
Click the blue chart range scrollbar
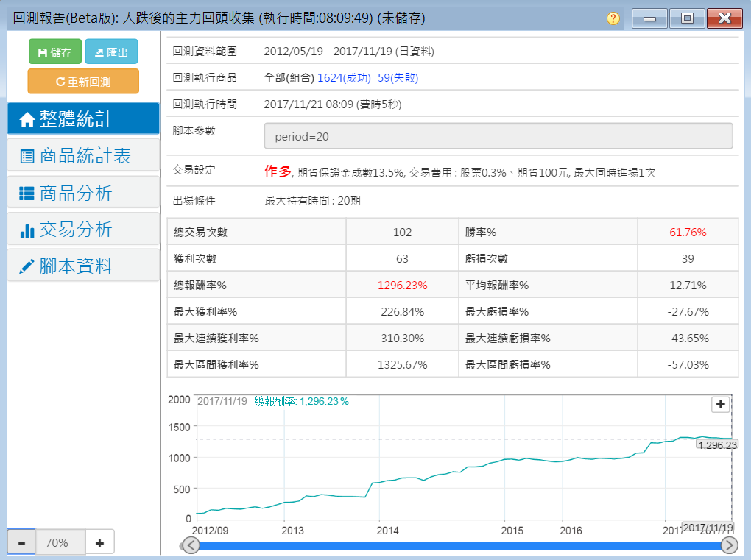(x=459, y=545)
